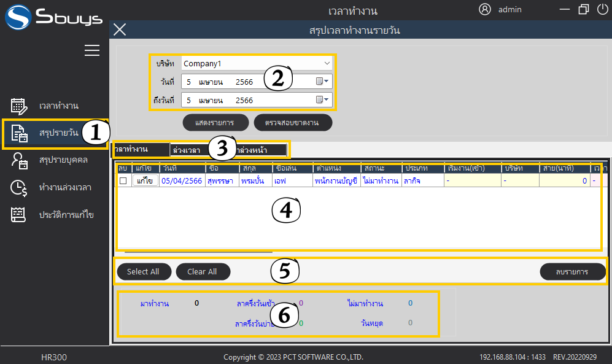Click the สรุปรายบุคคล person icon
This screenshot has height=364, width=612.
tap(19, 160)
